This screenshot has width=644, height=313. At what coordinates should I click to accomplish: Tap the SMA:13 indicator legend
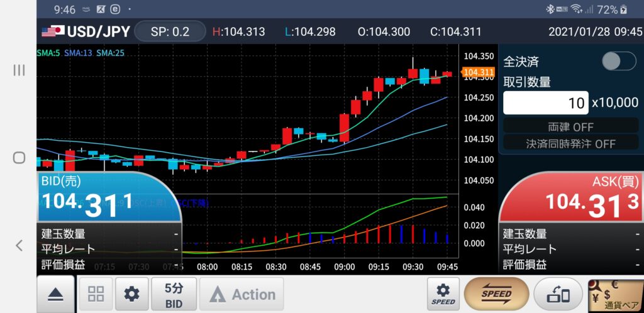[x=78, y=53]
